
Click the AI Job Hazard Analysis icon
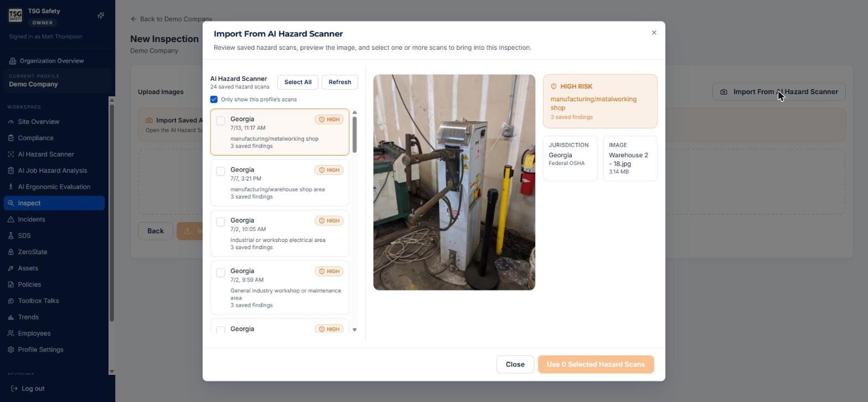click(11, 171)
